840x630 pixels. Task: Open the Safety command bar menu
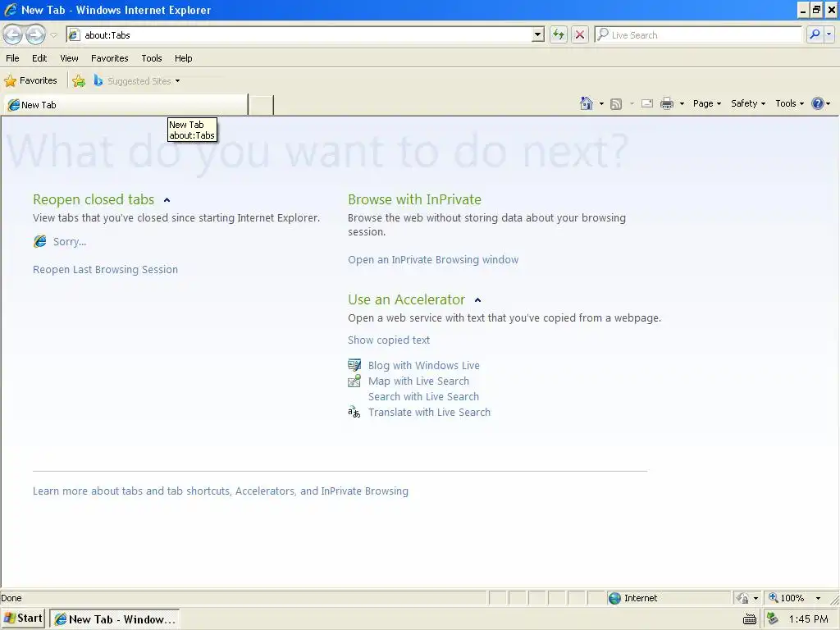click(x=748, y=103)
